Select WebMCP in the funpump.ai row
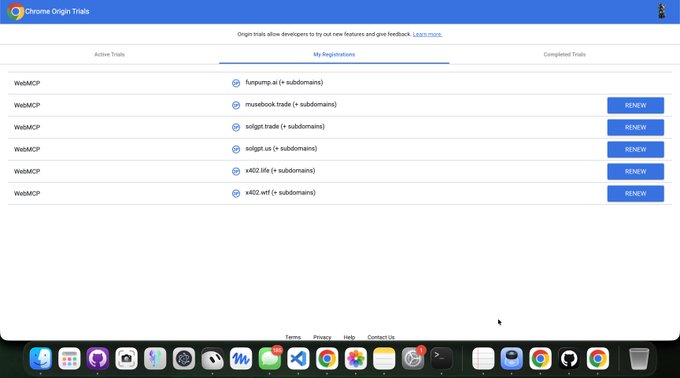 27,83
